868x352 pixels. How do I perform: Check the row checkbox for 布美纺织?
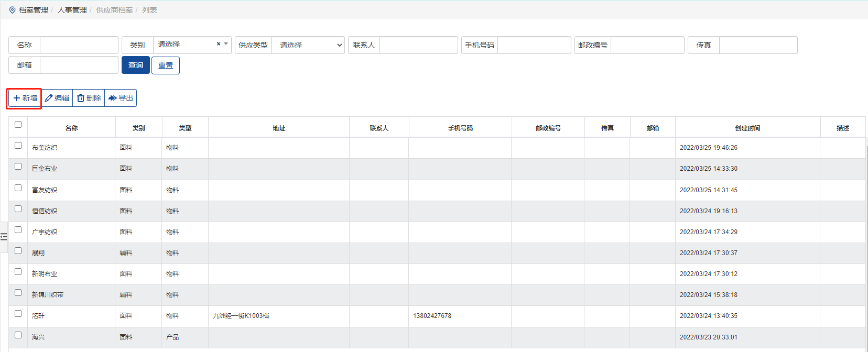[18, 146]
